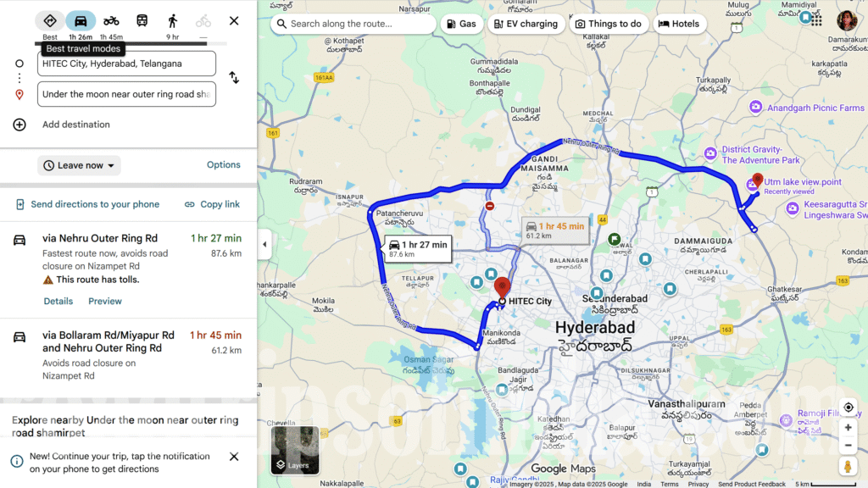Viewport: 868px width, 488px height.
Task: Swap the start and destination locations
Action: pos(235,78)
